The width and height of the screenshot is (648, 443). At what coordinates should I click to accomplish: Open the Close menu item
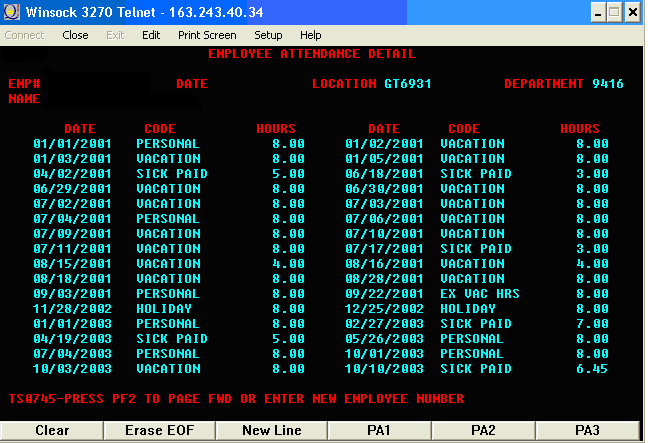[x=75, y=35]
